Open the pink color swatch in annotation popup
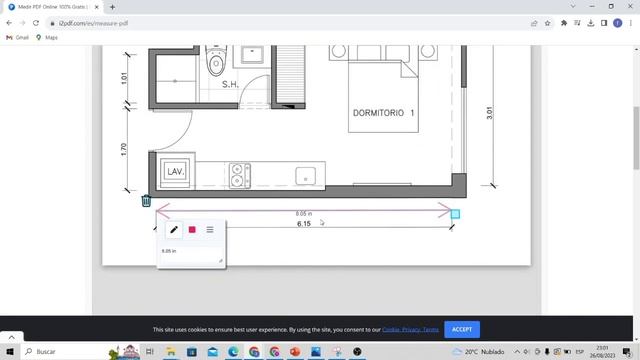The height and width of the screenshot is (360, 640). tap(192, 230)
